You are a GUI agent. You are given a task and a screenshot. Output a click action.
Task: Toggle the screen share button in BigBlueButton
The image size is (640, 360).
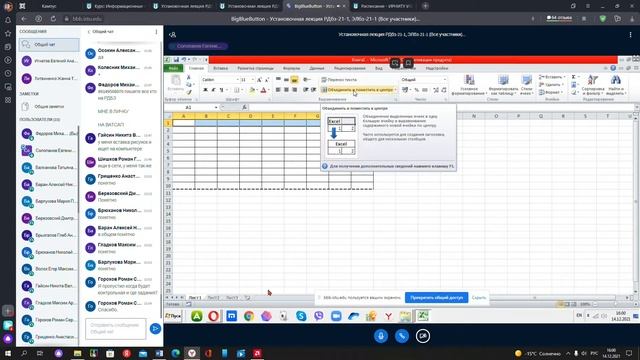pos(423,336)
